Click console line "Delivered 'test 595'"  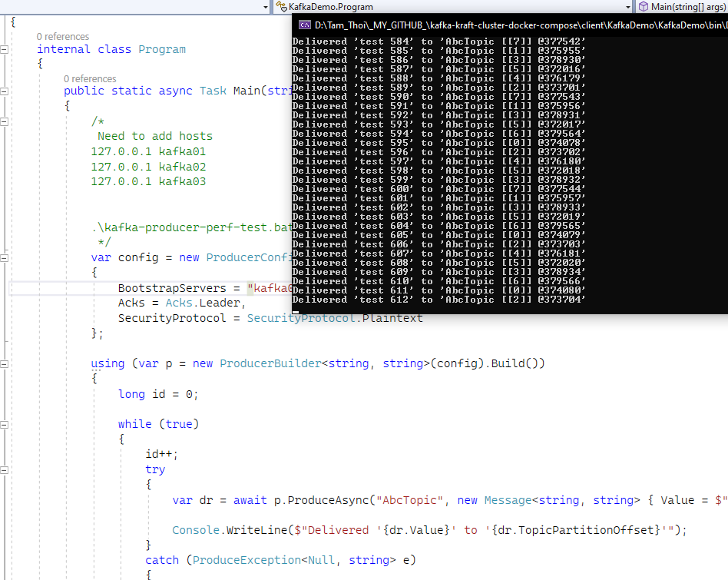point(439,143)
